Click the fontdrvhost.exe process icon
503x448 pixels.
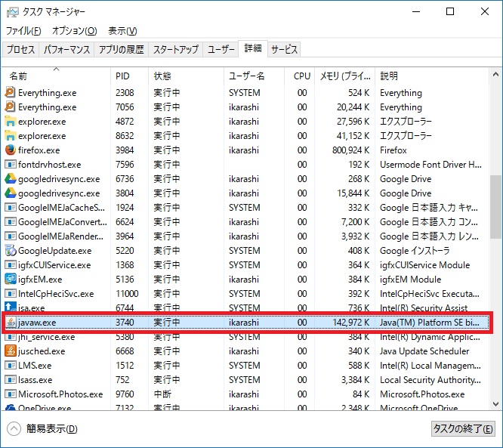[11, 164]
